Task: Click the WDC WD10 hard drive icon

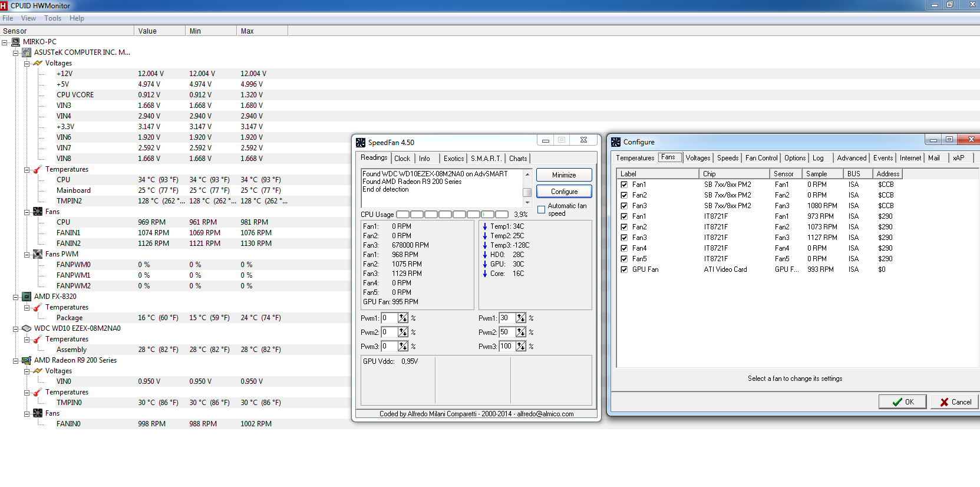Action: point(27,328)
